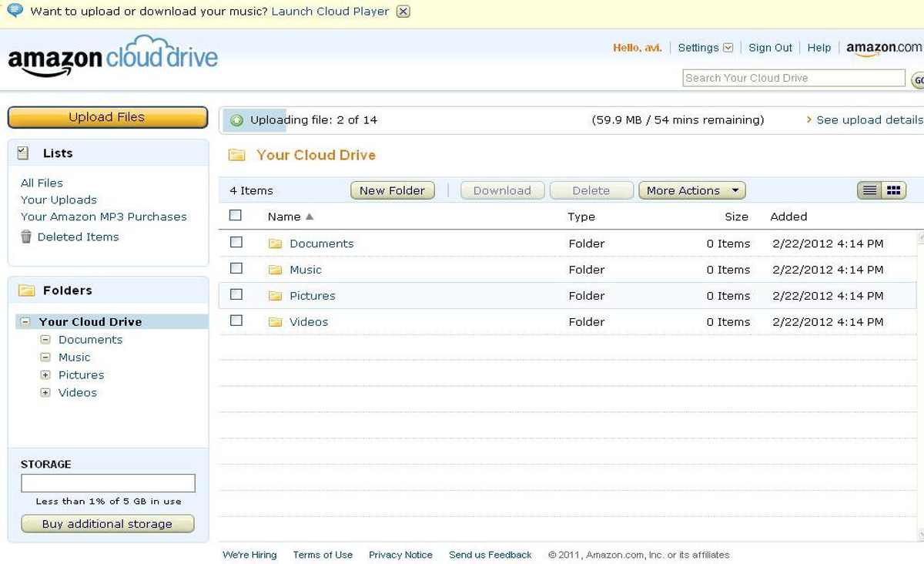This screenshot has width=924, height=564.
Task: Click the file list scrollbar down arrow
Action: coord(920,534)
